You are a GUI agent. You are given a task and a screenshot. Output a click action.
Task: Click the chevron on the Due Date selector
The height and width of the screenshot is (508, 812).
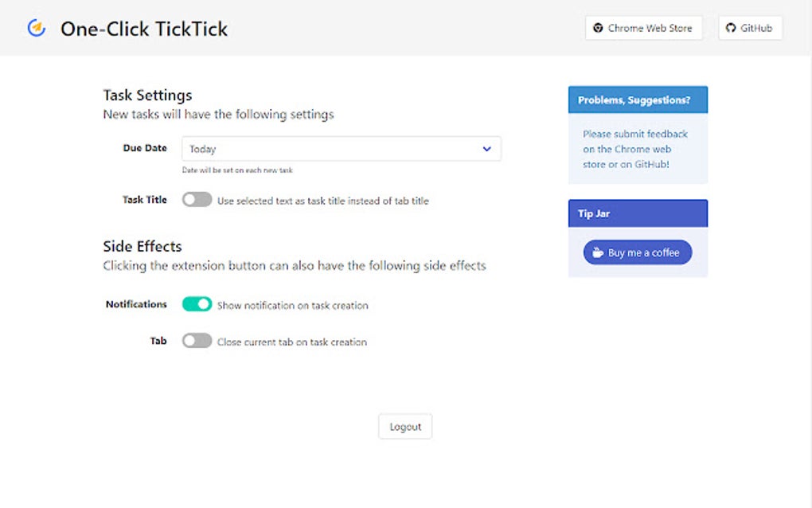point(486,149)
